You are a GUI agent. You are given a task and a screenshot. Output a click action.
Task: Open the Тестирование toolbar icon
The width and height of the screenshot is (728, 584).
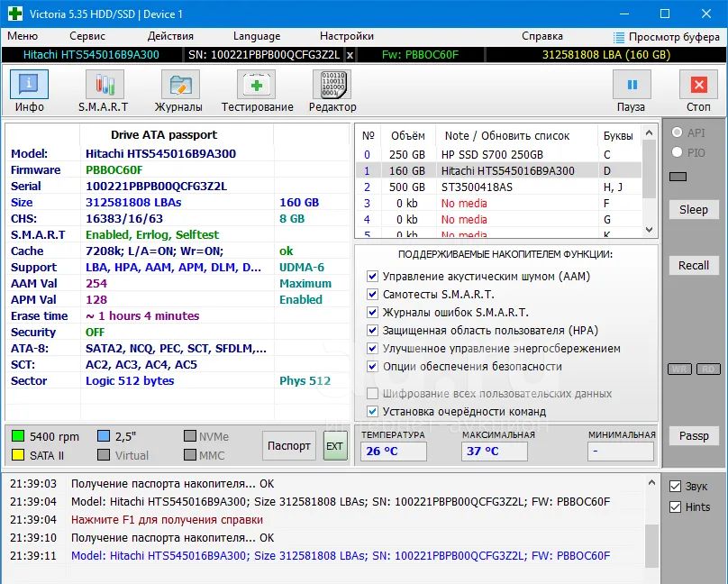tap(256, 85)
